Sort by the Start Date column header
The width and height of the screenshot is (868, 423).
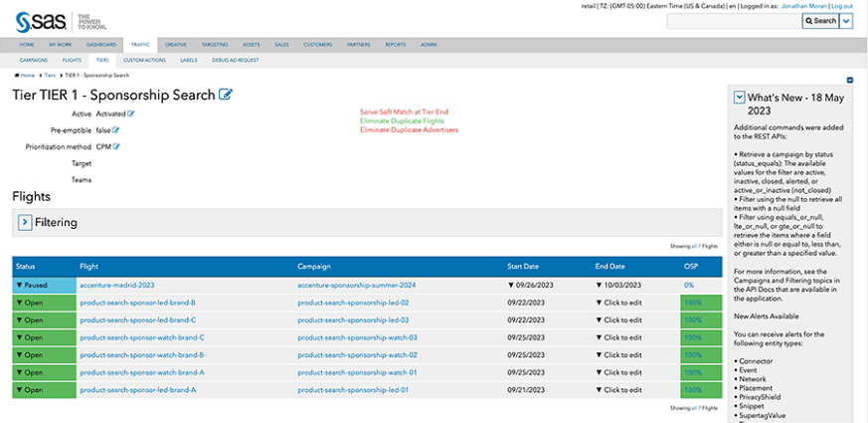pyautogui.click(x=523, y=267)
